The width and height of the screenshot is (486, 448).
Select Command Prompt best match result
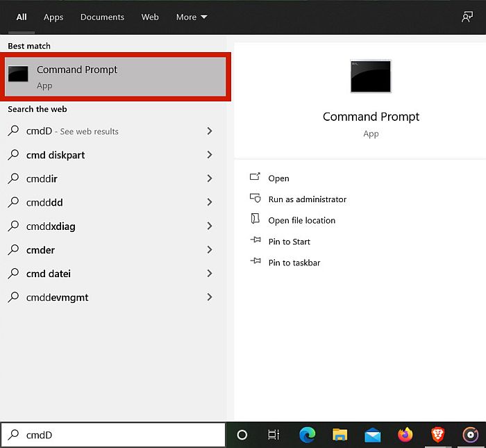[x=115, y=76]
